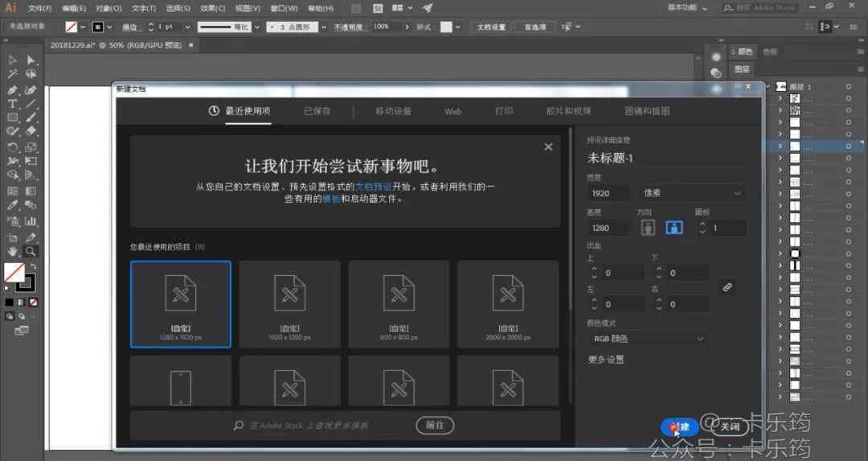Switch to the Web tab

point(452,111)
